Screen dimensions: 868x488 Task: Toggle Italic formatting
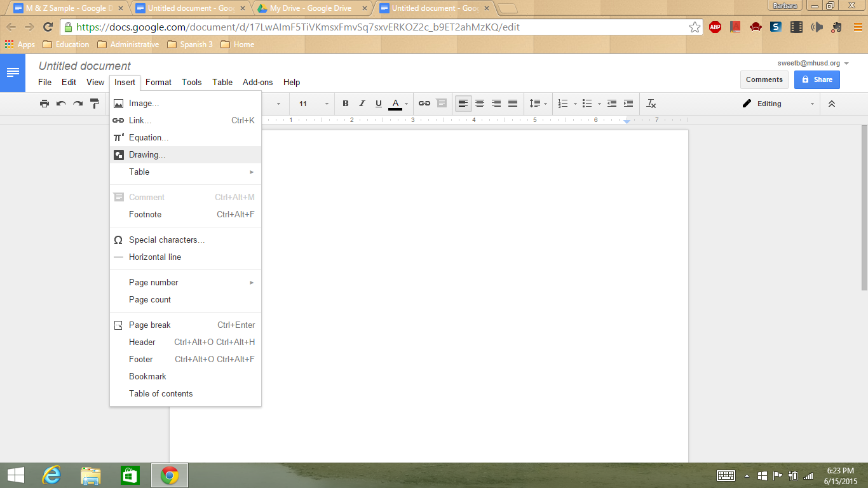click(x=362, y=104)
